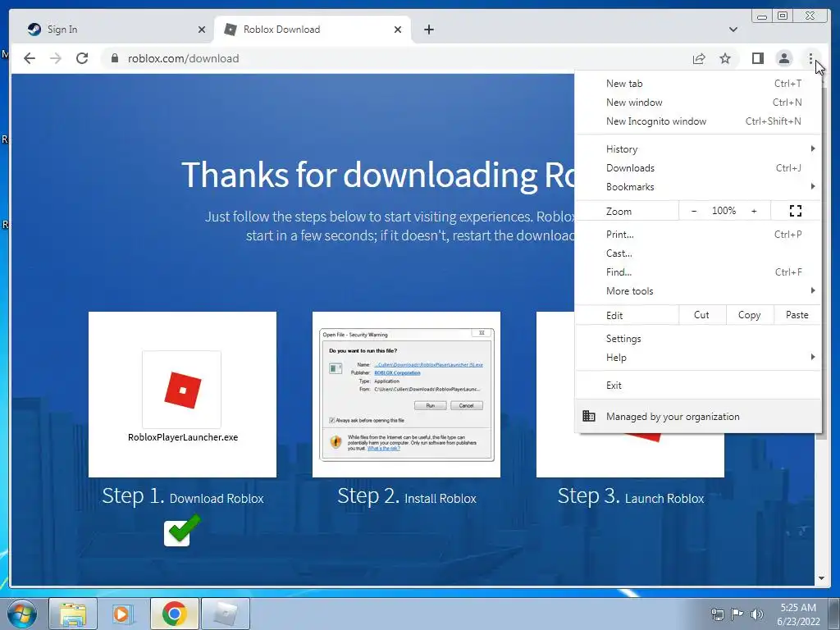The image size is (840, 630).
Task: Open a new tab with the plus button
Action: tap(428, 30)
